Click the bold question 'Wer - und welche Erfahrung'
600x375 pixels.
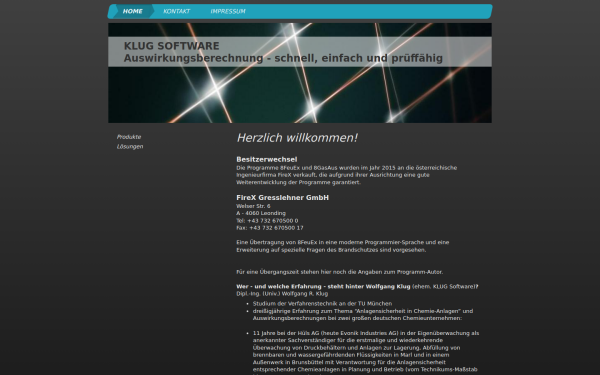323,287
